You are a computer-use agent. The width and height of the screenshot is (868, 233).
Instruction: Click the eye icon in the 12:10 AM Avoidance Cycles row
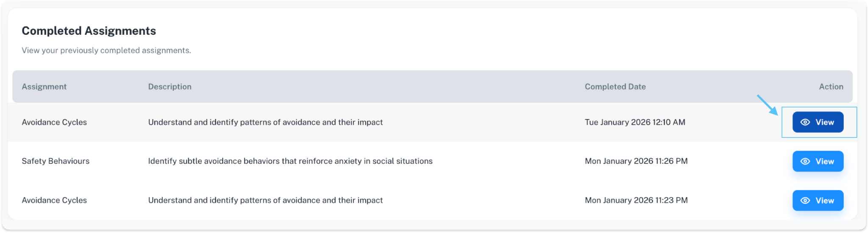(x=805, y=122)
